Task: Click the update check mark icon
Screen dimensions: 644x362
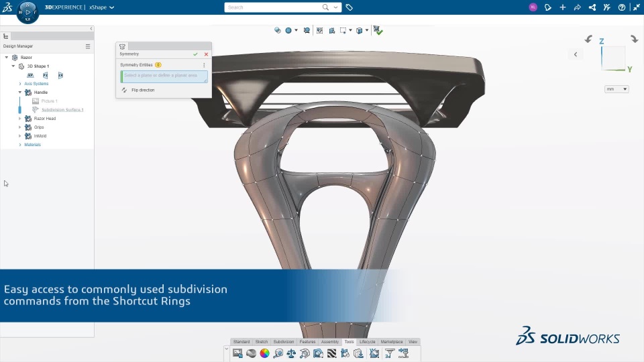Action: pos(378,30)
